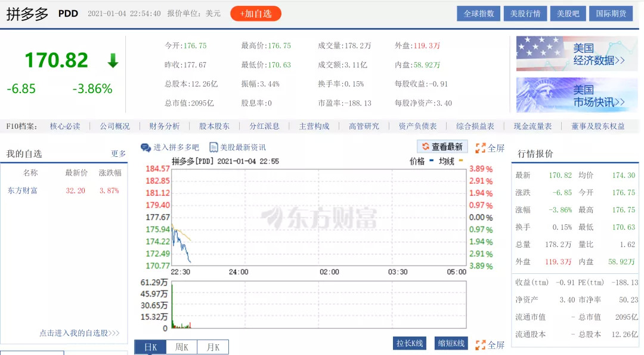Open 公司概况 F10 section
Image resolution: width=644 pixels, height=355 pixels.
[114, 126]
